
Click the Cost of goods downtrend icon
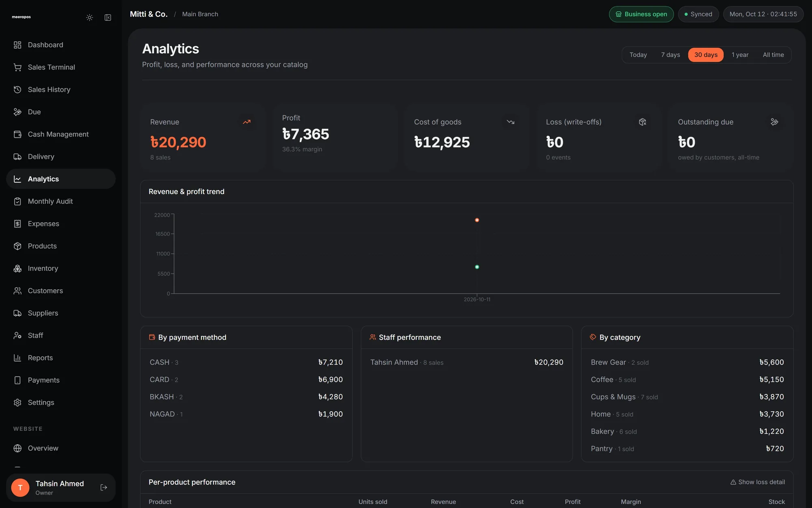click(510, 122)
